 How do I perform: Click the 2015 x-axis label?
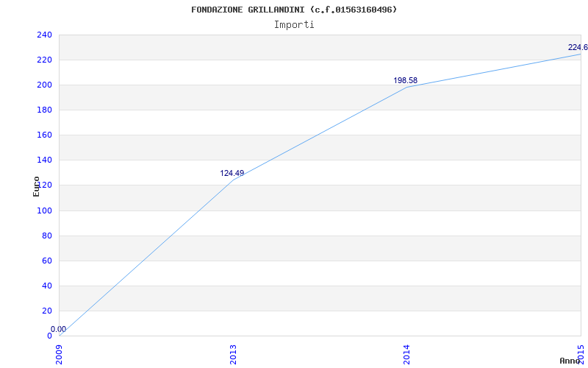(581, 355)
